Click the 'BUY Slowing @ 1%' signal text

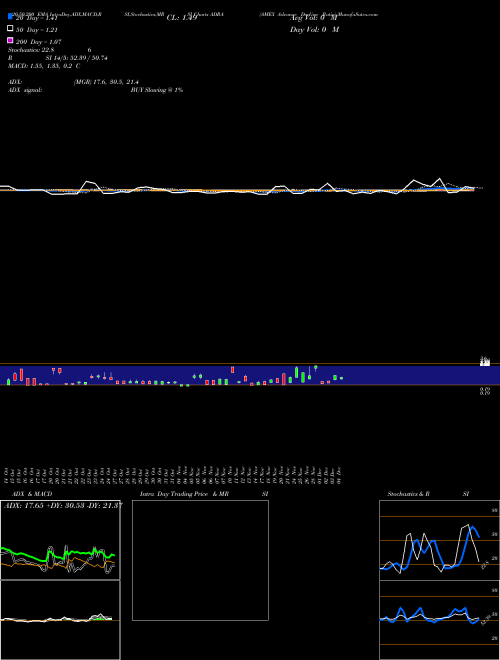(157, 90)
